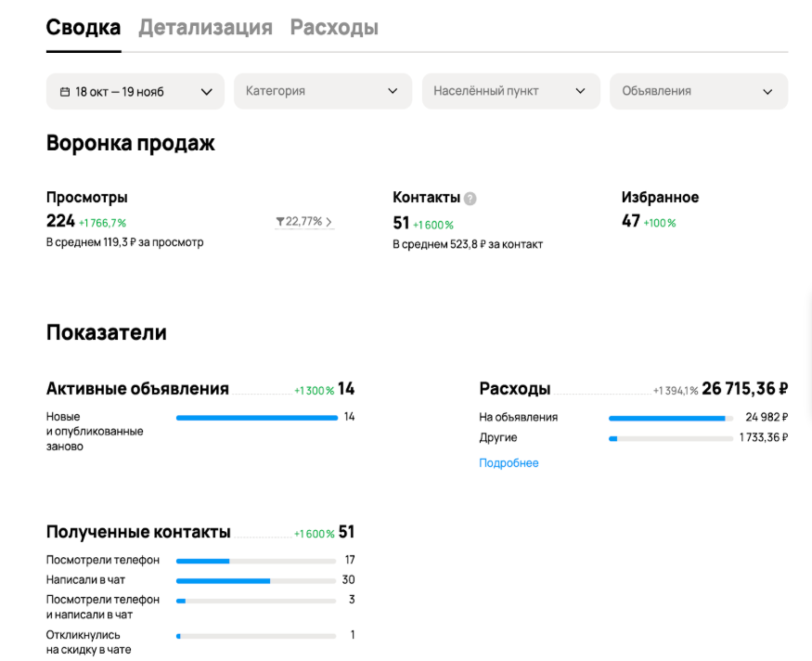Expand the Населённый пункт dropdown

pos(511,91)
